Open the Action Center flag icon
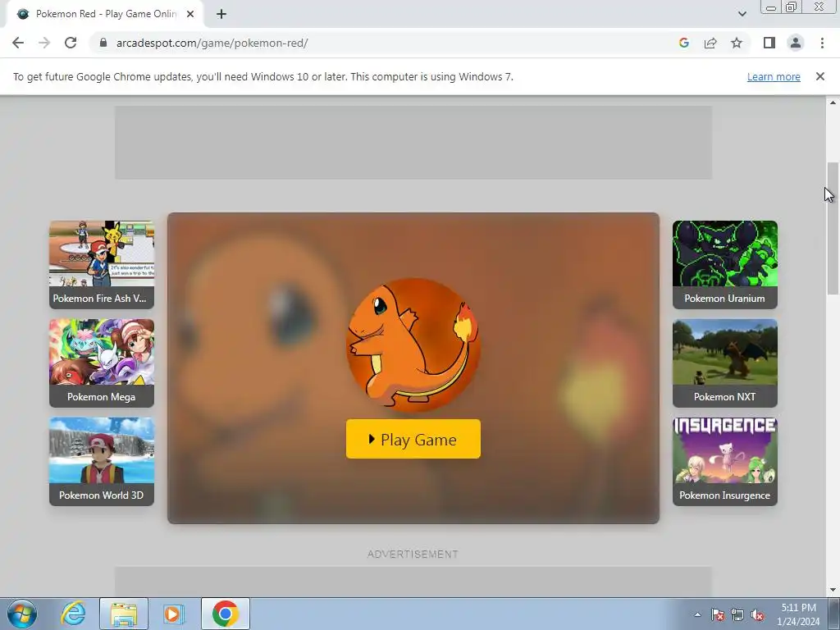The width and height of the screenshot is (840, 630). coord(718,614)
